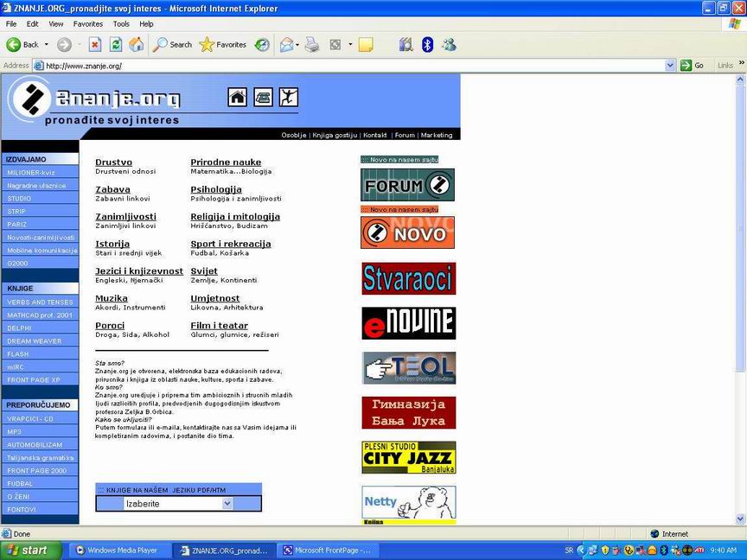Open the Tools menu
This screenshot has width=747, height=560.
pos(121,24)
